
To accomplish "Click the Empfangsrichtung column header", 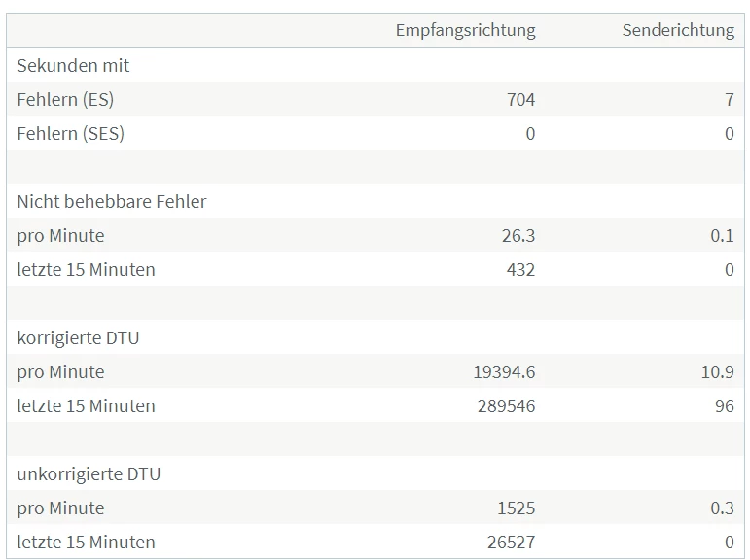I will pos(465,30).
